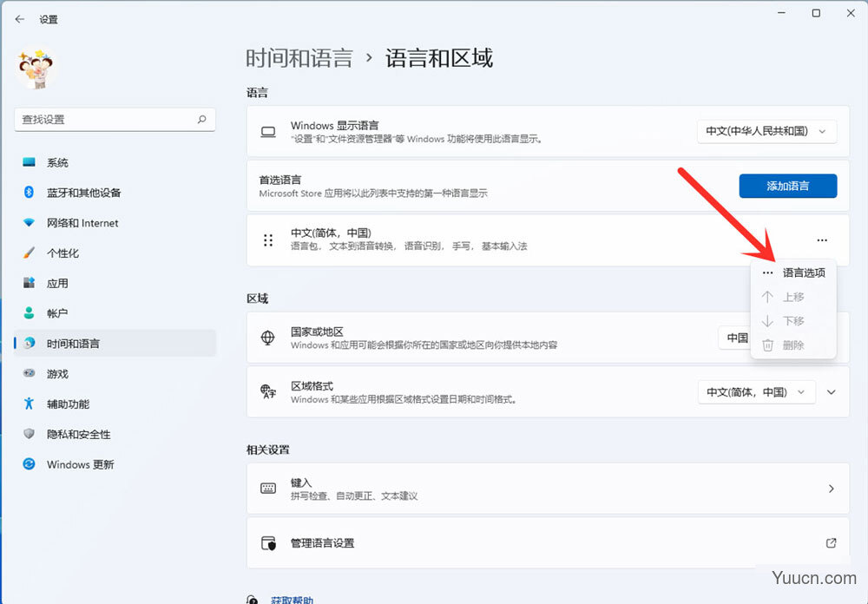Image resolution: width=868 pixels, height=604 pixels.
Task: Open the Windows 显示语言 dropdown
Action: (x=766, y=131)
